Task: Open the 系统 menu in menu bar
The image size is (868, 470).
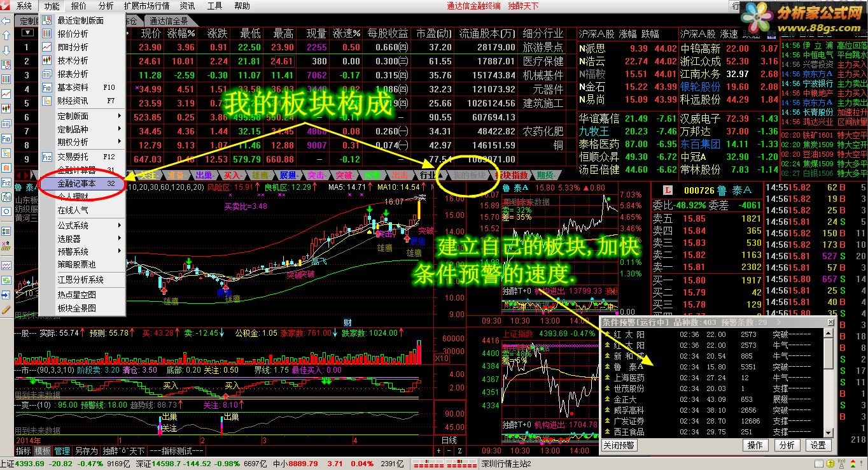Action: (x=24, y=6)
